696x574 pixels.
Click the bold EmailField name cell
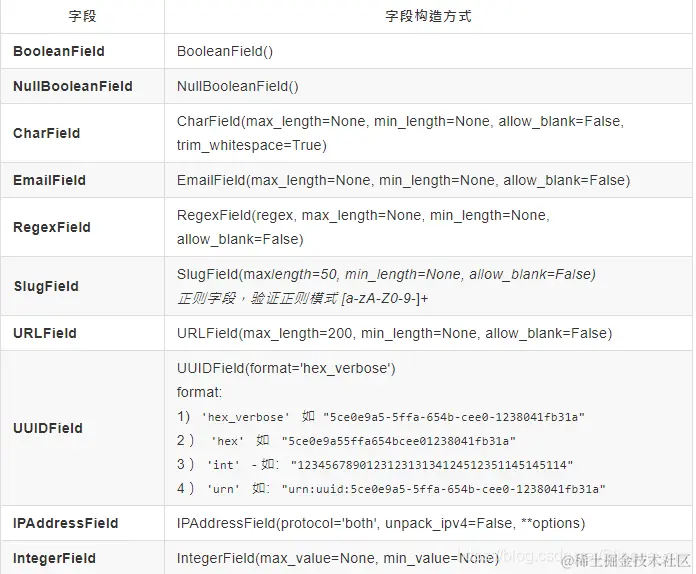click(x=49, y=180)
